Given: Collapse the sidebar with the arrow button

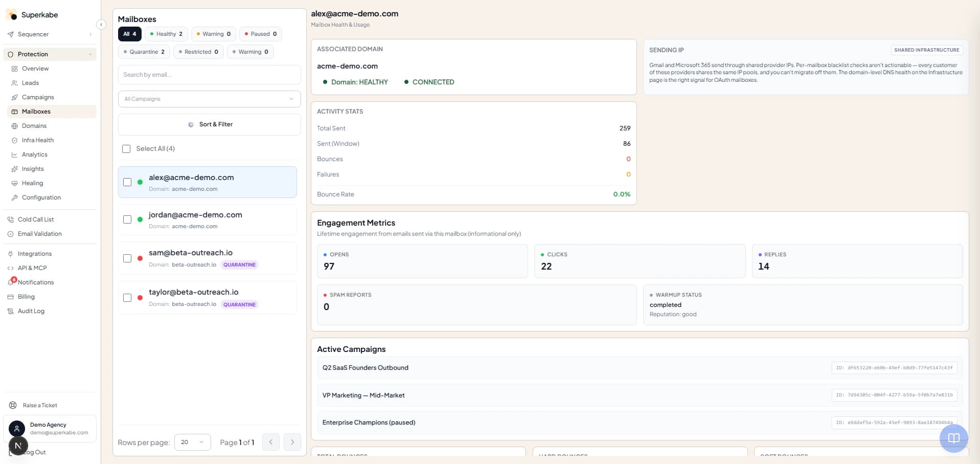Looking at the screenshot, I should tap(101, 24).
